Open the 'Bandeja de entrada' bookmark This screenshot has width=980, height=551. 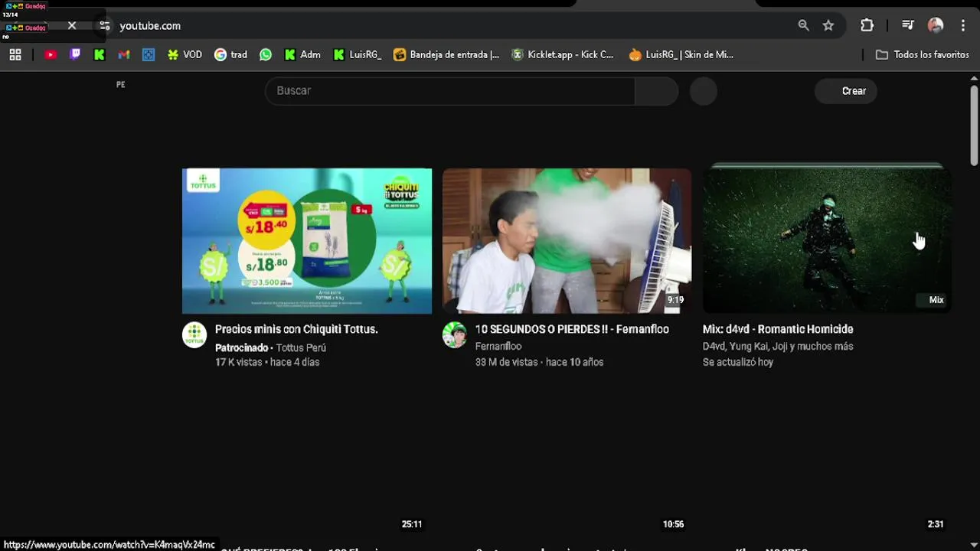[446, 54]
